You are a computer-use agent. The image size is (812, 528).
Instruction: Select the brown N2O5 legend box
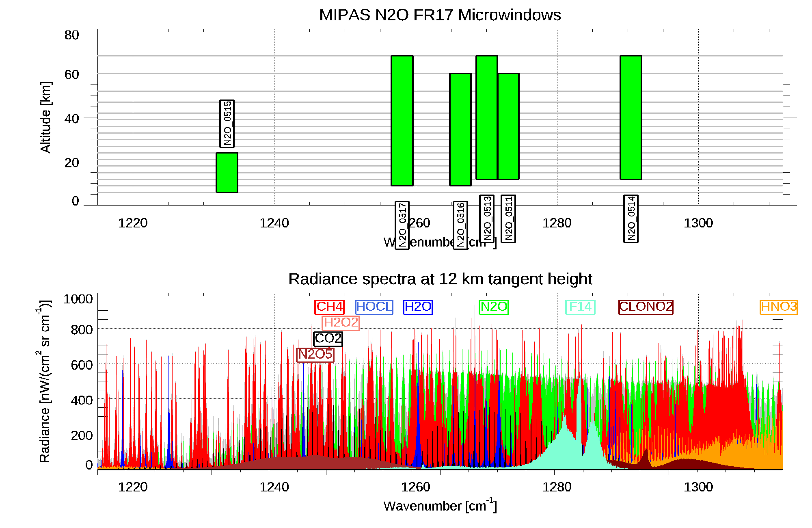pos(315,354)
